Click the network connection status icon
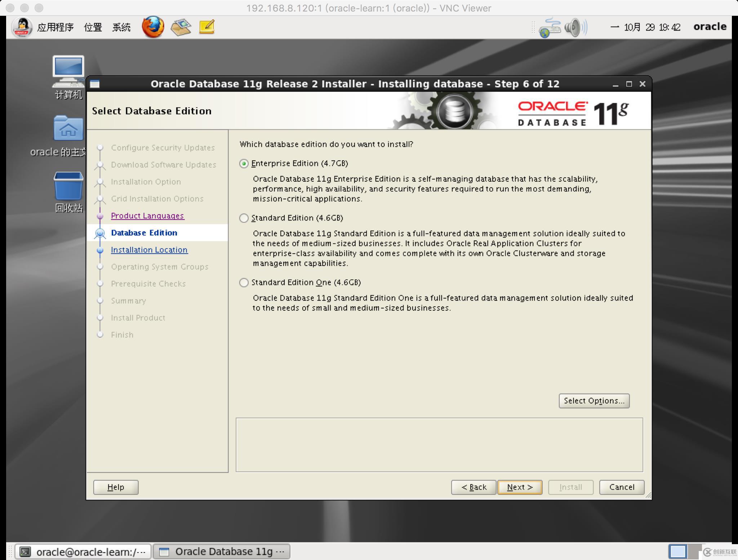The image size is (738, 560). tap(549, 28)
